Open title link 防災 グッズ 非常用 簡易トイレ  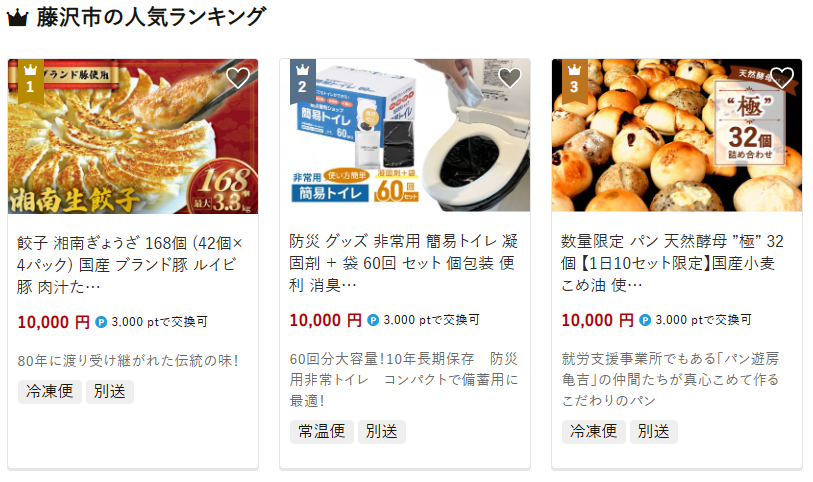[403, 263]
